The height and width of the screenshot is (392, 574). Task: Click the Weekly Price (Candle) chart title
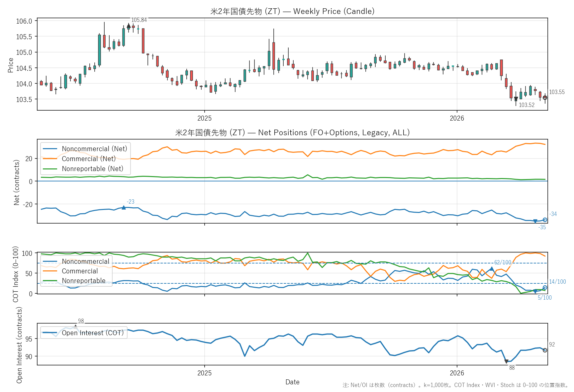coord(292,11)
